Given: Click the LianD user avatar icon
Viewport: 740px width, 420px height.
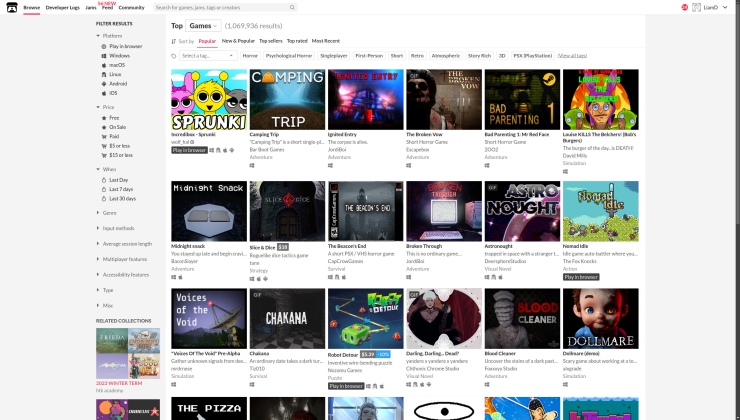Looking at the screenshot, I should (697, 7).
